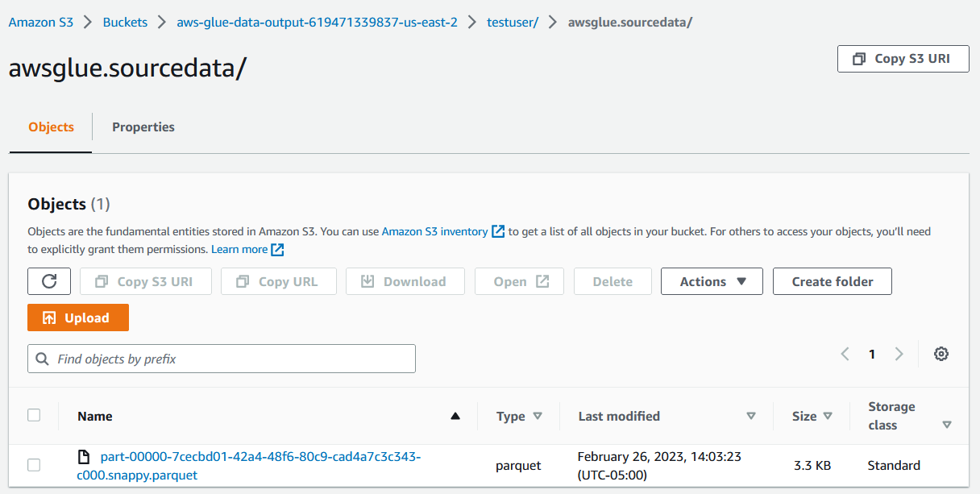Open aws-glue-data-output bucket breadcrumb
The width and height of the screenshot is (980, 494).
[317, 23]
